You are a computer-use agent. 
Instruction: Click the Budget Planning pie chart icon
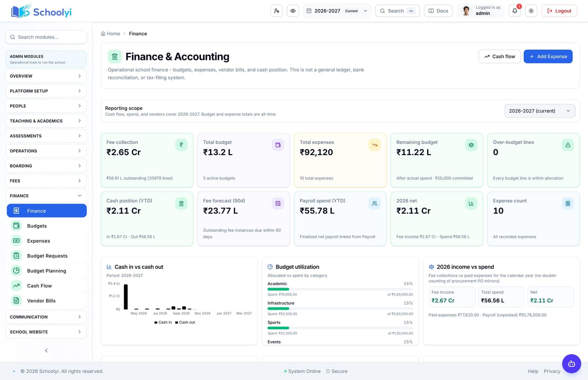point(16,270)
